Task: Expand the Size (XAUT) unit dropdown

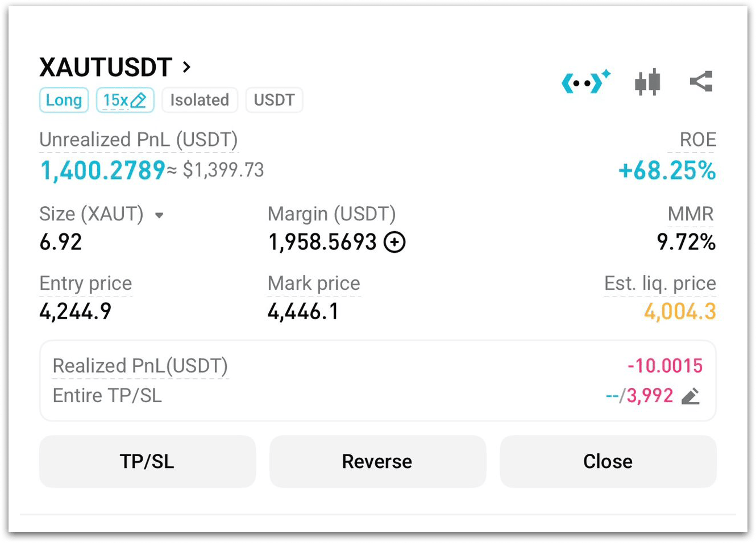Action: [x=159, y=215]
